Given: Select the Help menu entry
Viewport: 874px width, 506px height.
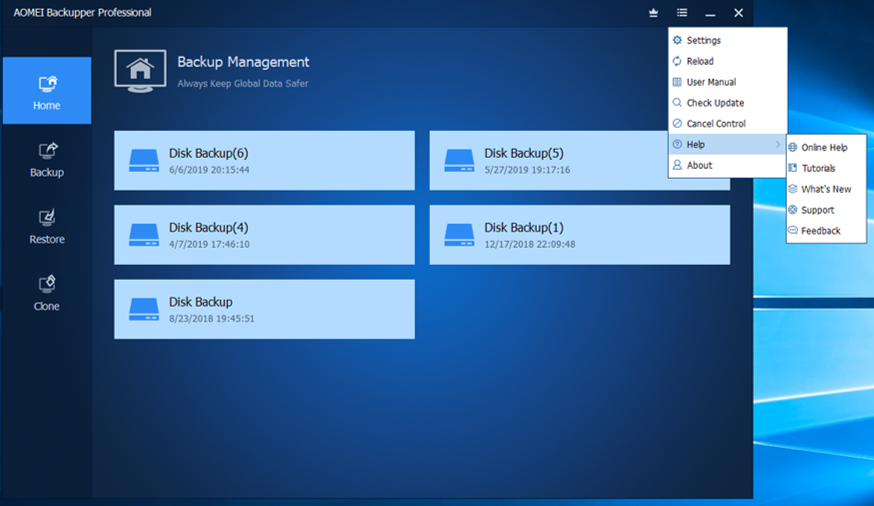Looking at the screenshot, I should coord(727,144).
